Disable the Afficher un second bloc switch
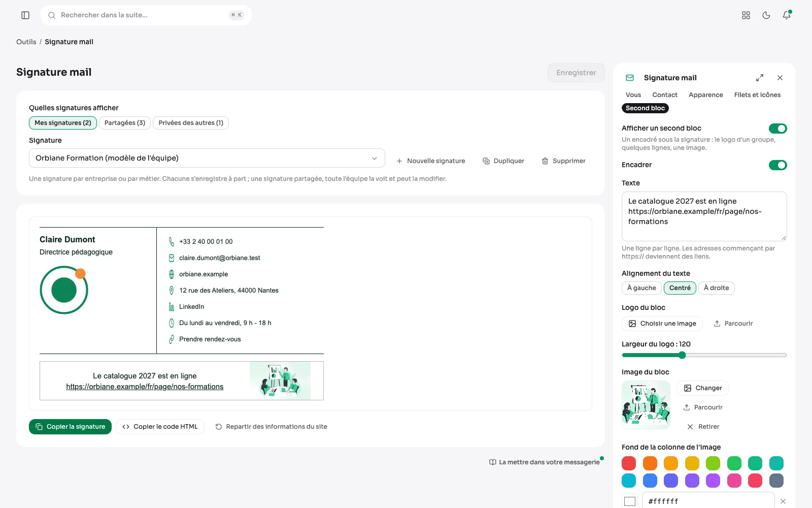 tap(777, 129)
